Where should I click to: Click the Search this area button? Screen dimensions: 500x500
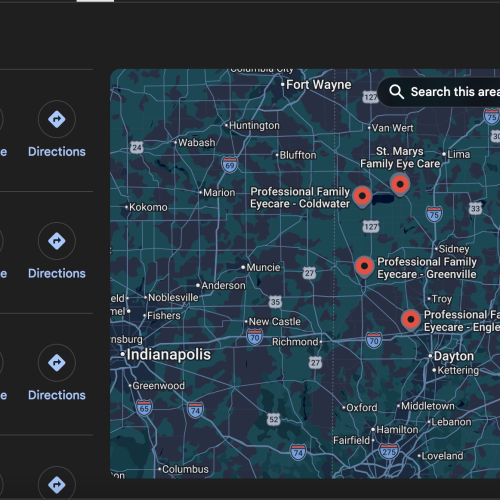pyautogui.click(x=439, y=92)
